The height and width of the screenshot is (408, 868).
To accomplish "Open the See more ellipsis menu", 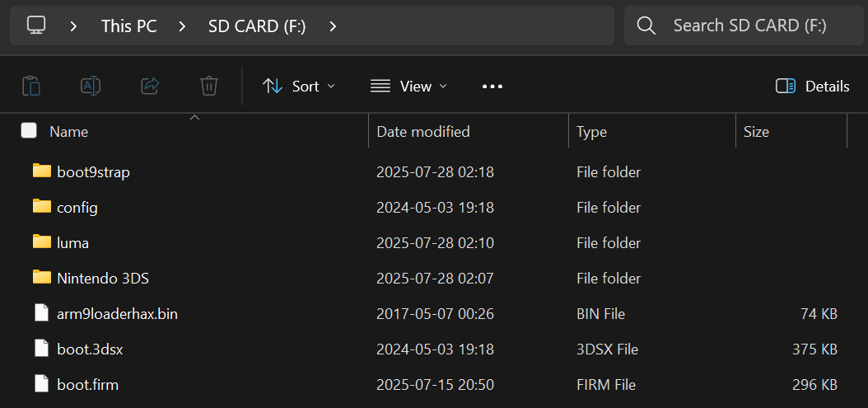I will tap(492, 86).
